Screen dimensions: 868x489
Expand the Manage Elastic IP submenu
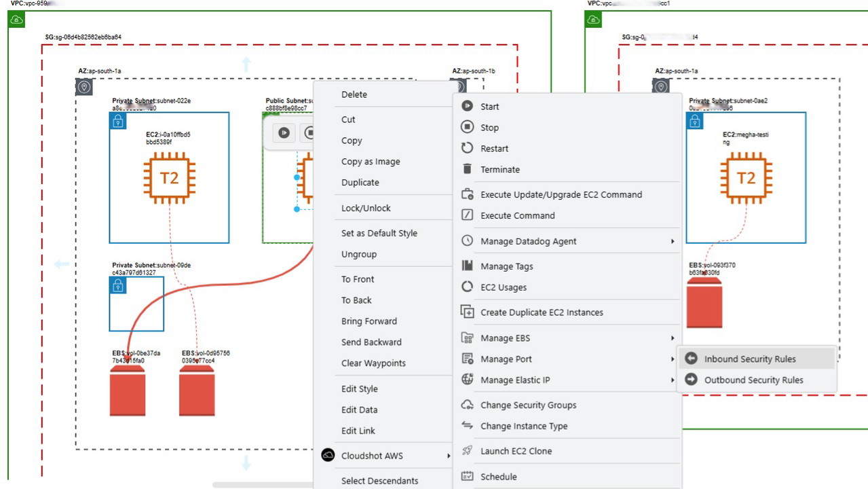673,380
